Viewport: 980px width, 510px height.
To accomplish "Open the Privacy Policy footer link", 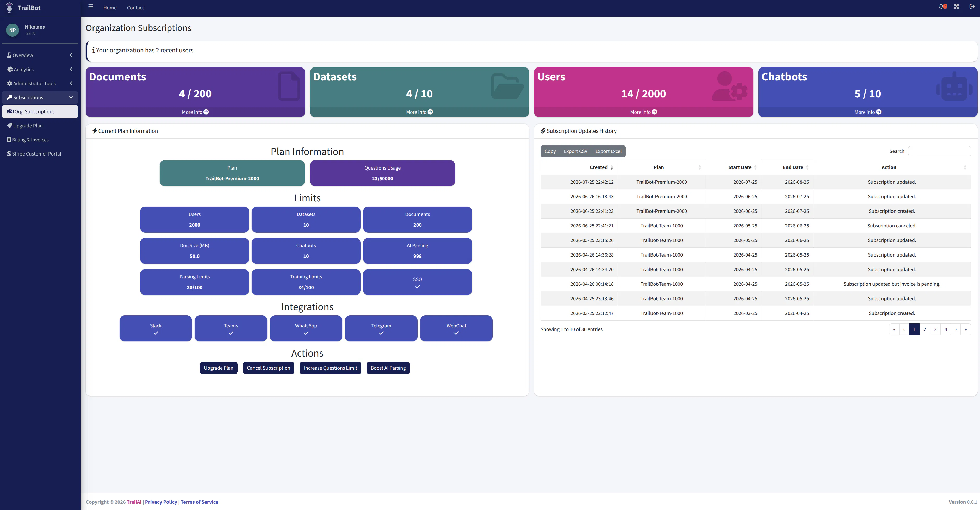I will click(x=161, y=502).
